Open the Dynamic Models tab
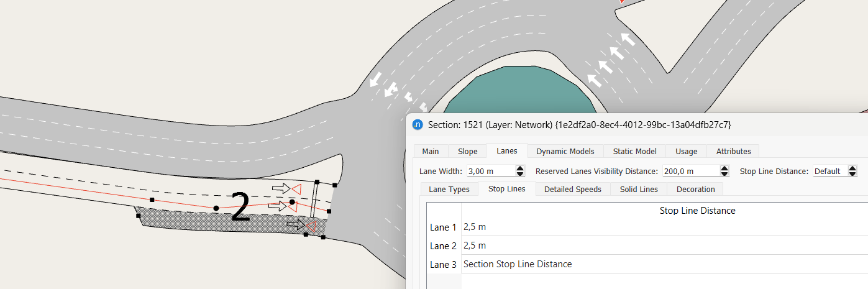The image size is (868, 289). click(565, 151)
